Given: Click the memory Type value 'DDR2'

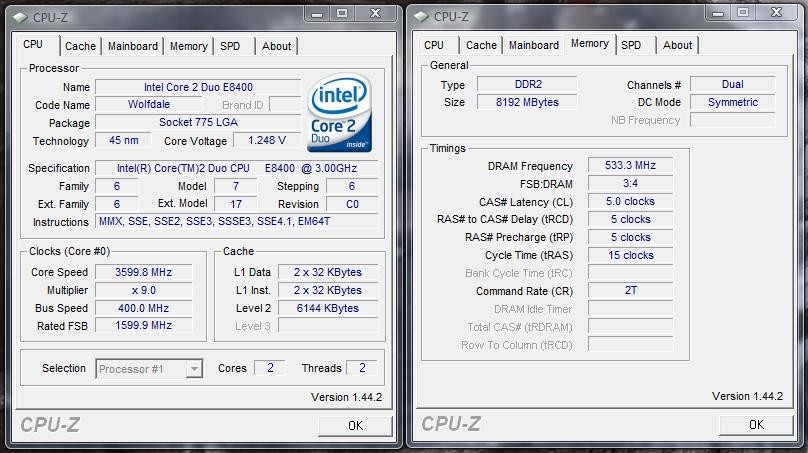Looking at the screenshot, I should click(x=528, y=84).
